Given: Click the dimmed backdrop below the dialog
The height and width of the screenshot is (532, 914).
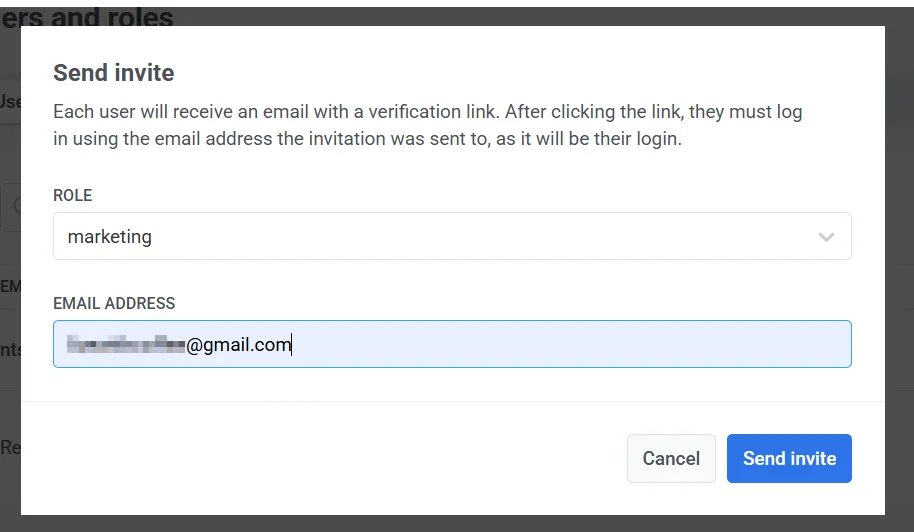Looking at the screenshot, I should tap(450, 523).
